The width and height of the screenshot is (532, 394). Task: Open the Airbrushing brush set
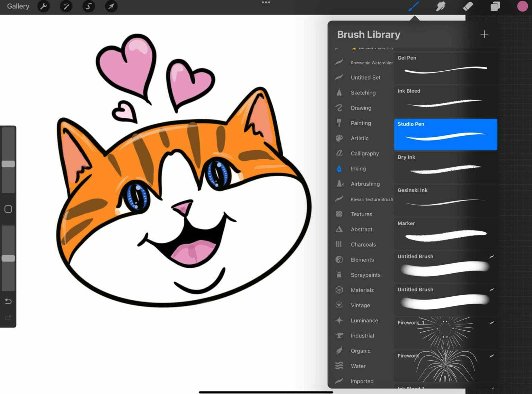click(365, 184)
